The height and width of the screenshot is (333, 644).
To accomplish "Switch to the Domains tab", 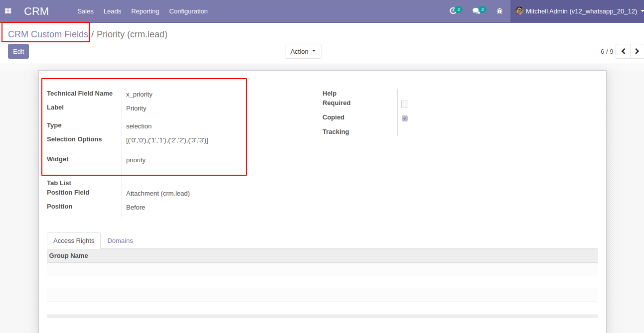I will pos(120,240).
